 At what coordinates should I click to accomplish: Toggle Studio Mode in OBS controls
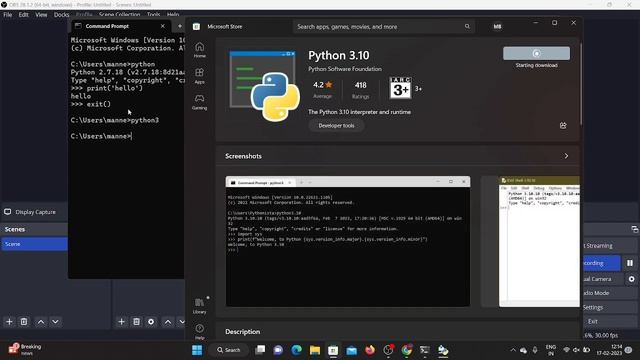(x=610, y=293)
